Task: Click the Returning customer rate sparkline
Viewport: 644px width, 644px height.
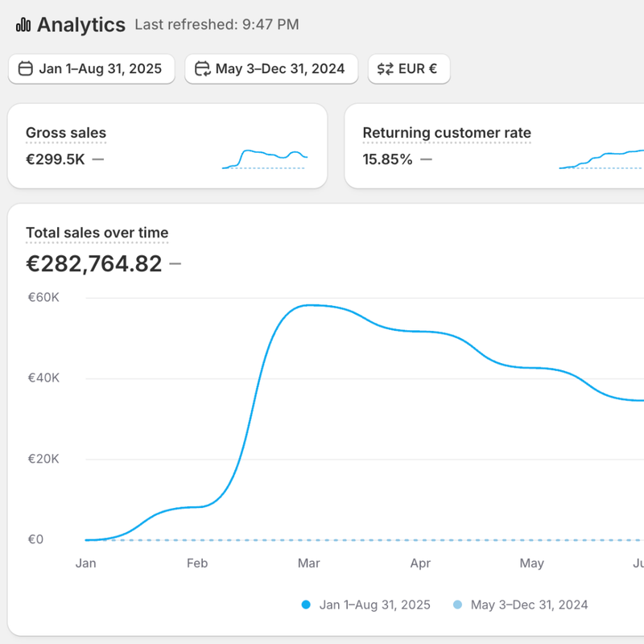Action: point(601,159)
